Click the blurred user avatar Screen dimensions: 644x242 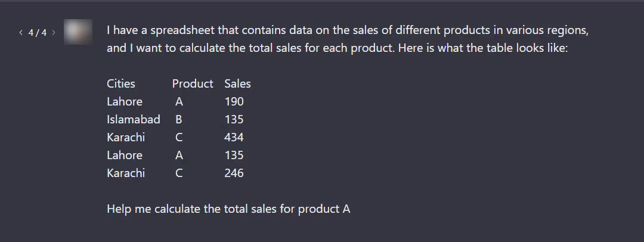coord(78,32)
